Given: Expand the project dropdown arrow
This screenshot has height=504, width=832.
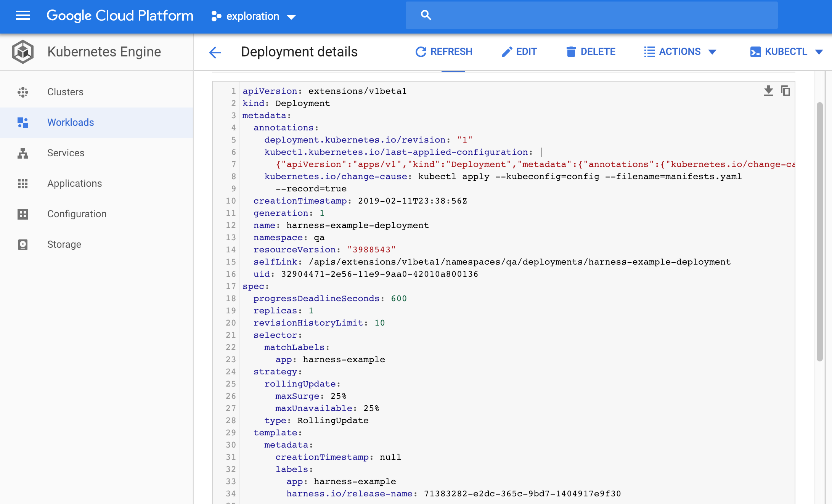Looking at the screenshot, I should [x=291, y=17].
